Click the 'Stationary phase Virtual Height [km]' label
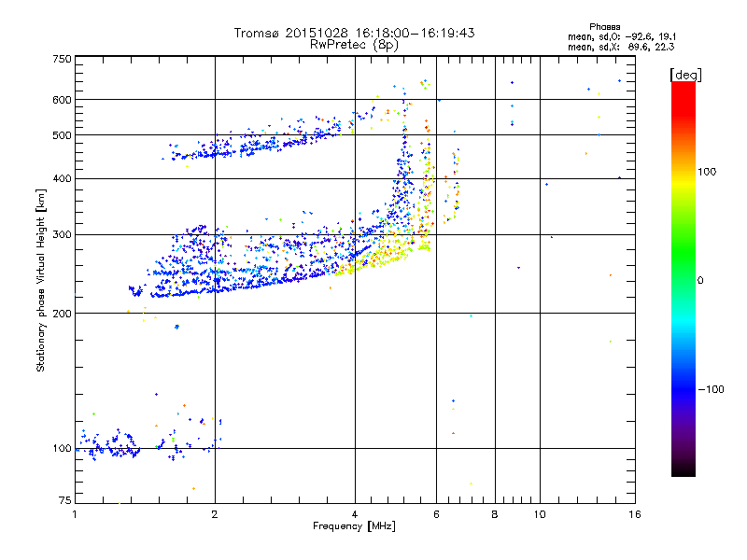Screen dimensions: 747x560 [41, 280]
